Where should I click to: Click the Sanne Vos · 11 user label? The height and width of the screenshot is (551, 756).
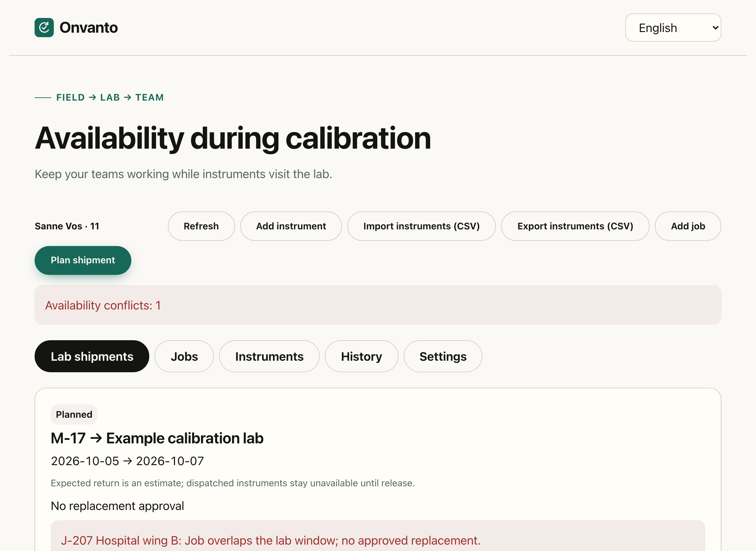coord(67,226)
